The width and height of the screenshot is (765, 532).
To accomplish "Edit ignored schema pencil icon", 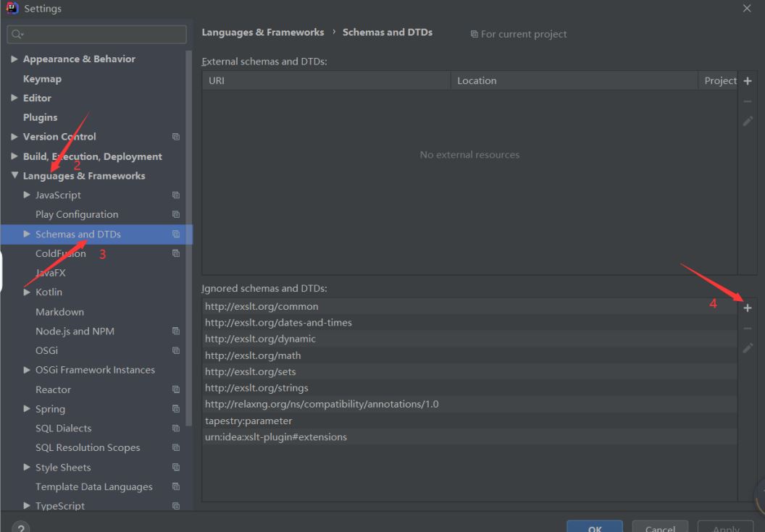I will [x=748, y=347].
